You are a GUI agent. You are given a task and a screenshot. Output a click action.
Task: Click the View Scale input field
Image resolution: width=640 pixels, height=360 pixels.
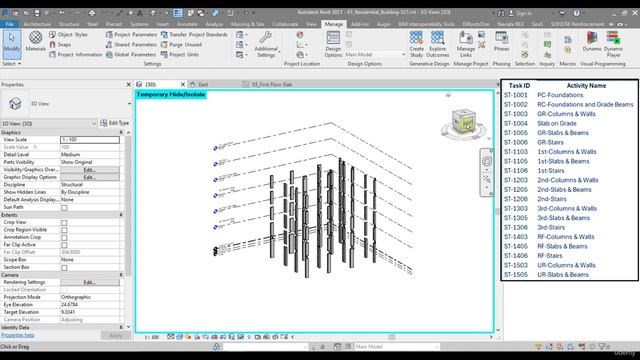[x=90, y=140]
